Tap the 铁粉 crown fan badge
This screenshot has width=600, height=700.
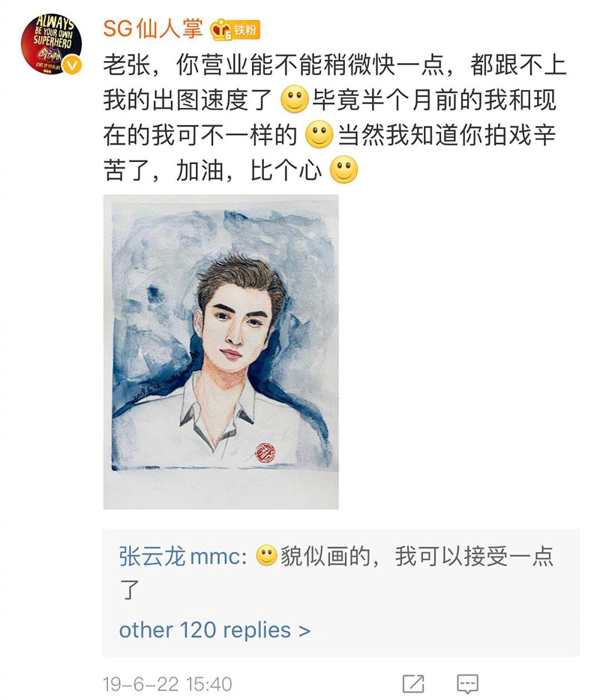235,31
